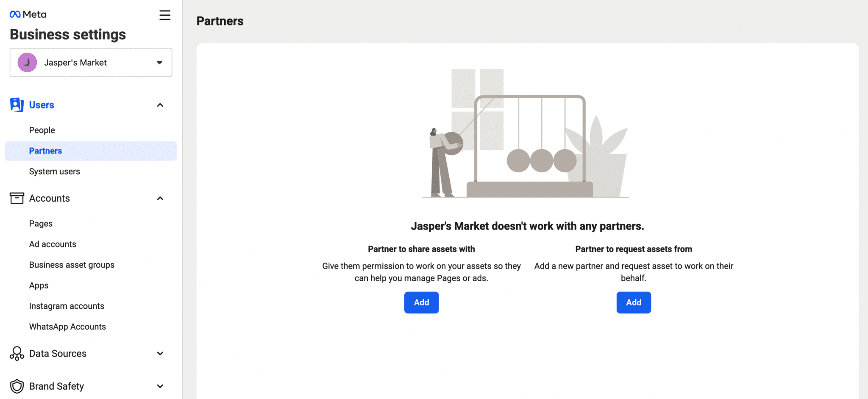This screenshot has width=868, height=399.
Task: Click the Meta logo
Action: [x=28, y=14]
